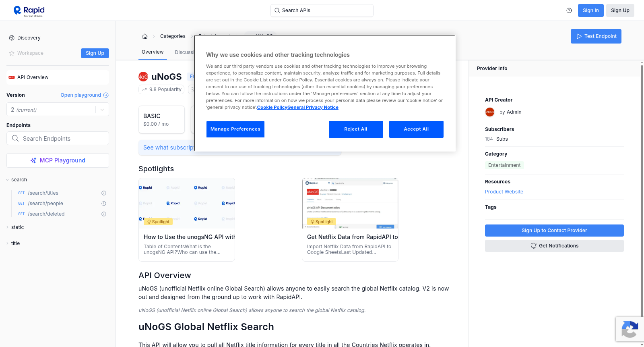Click the sidebar Sign Up button
The height and width of the screenshot is (347, 644).
click(x=95, y=53)
